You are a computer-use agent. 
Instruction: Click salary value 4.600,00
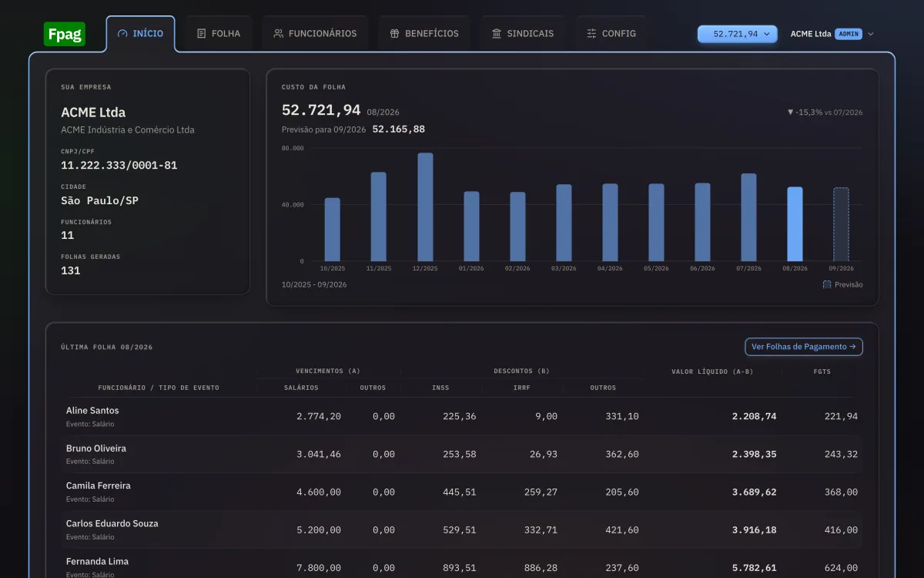point(319,492)
